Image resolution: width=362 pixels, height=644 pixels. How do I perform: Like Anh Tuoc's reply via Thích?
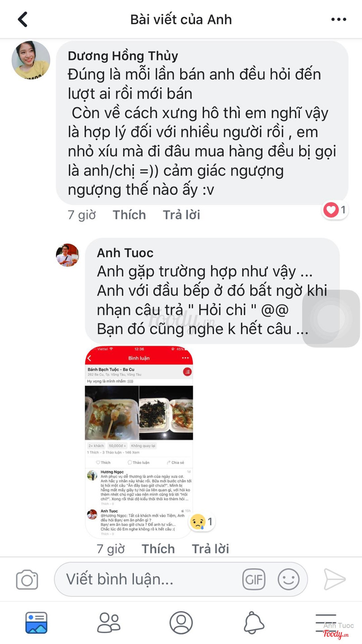coord(158,549)
